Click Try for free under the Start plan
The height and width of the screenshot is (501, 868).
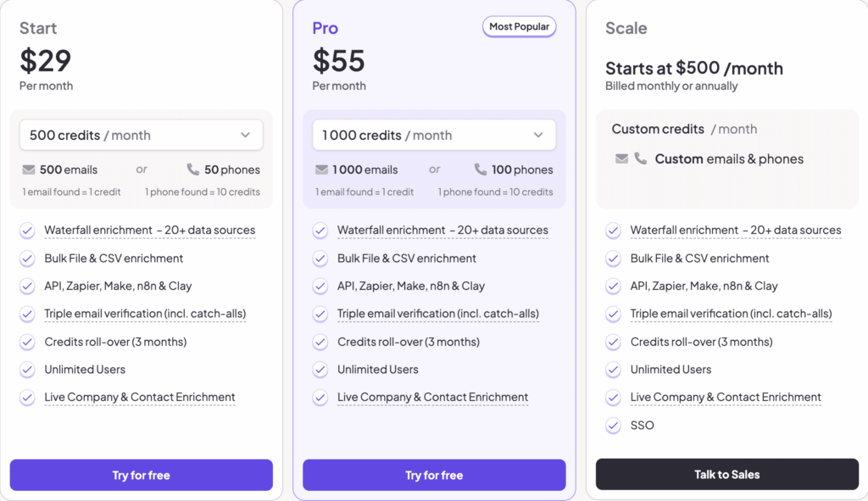pyautogui.click(x=141, y=475)
